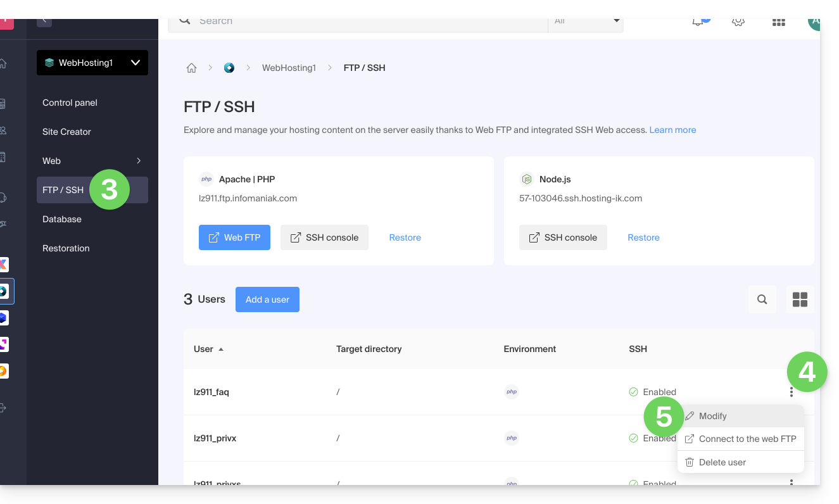Select FTP / SSH in the sidebar

tap(92, 190)
